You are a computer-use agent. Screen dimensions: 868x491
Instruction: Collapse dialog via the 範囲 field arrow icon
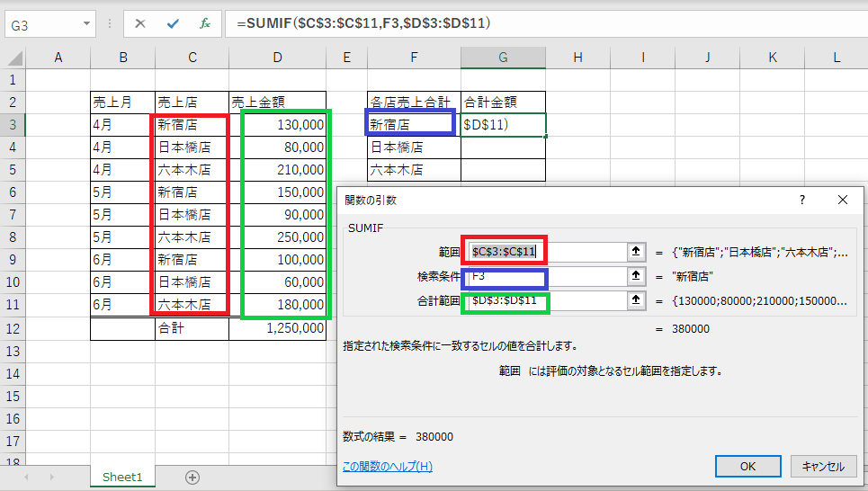point(636,252)
